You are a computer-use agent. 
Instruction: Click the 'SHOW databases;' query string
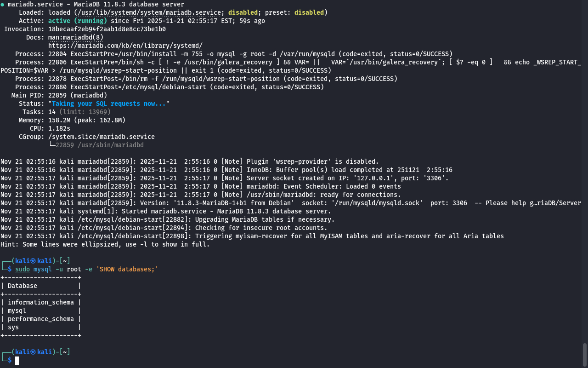(127, 269)
